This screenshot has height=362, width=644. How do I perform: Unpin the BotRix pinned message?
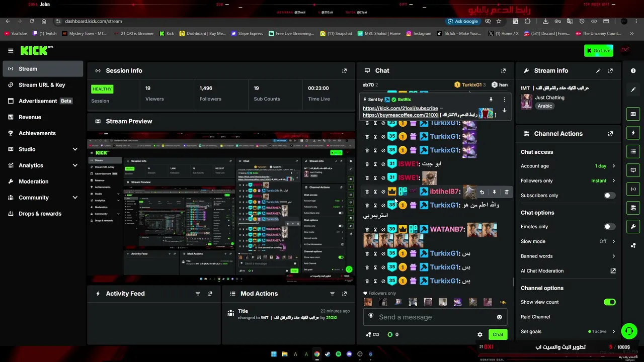pyautogui.click(x=491, y=100)
